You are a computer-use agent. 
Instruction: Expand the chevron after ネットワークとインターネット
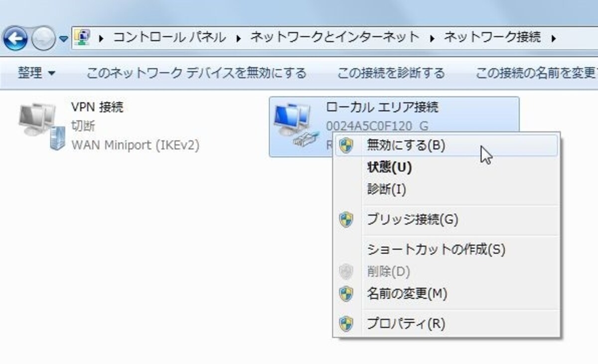pyautogui.click(x=432, y=38)
